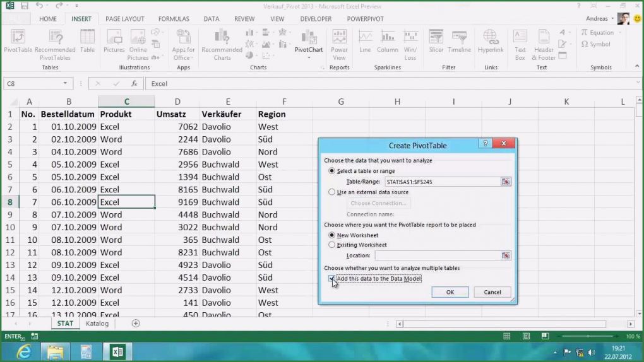Click the Insert Function fx icon

click(134, 83)
